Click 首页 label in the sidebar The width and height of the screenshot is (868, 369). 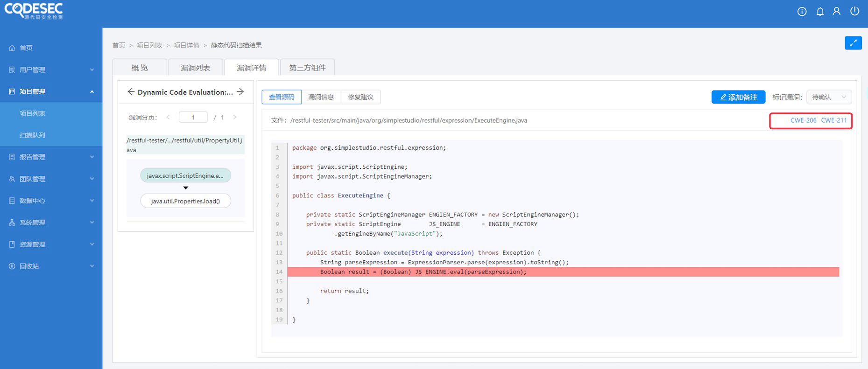click(x=26, y=48)
